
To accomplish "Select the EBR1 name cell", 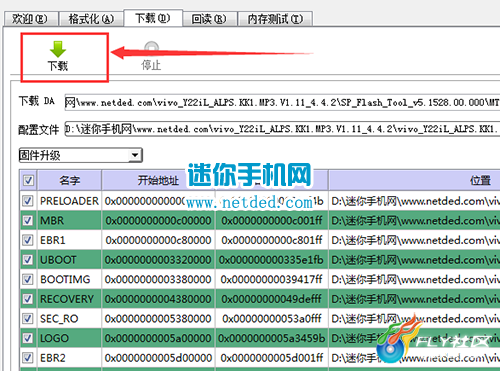I will [x=69, y=240].
